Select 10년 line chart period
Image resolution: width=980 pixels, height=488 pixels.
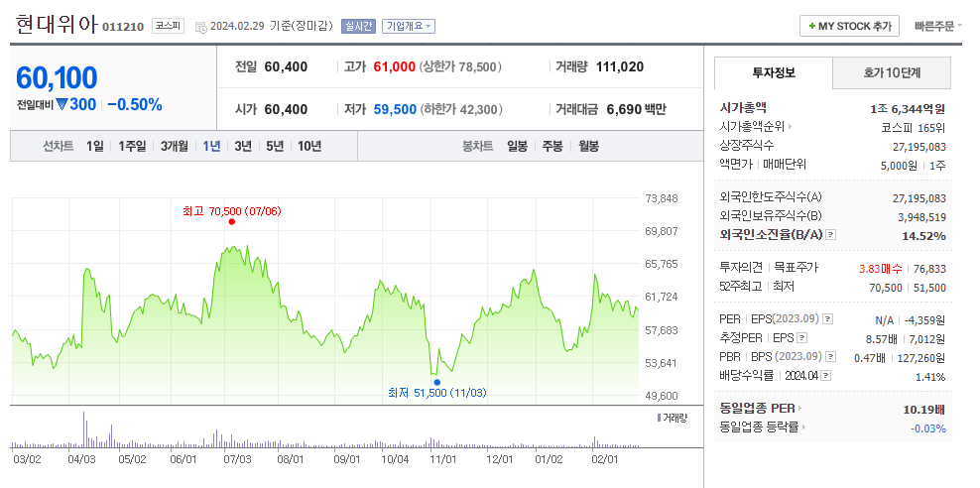click(309, 146)
